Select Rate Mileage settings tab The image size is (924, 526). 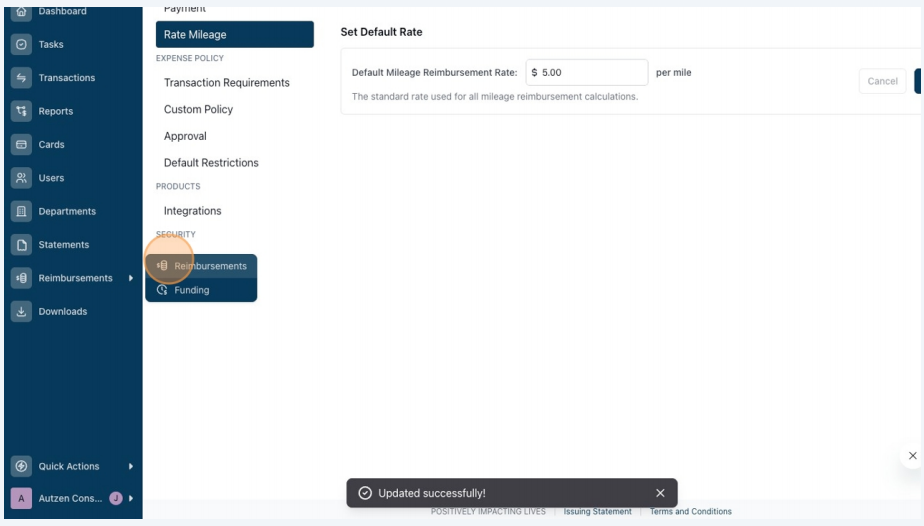point(235,34)
